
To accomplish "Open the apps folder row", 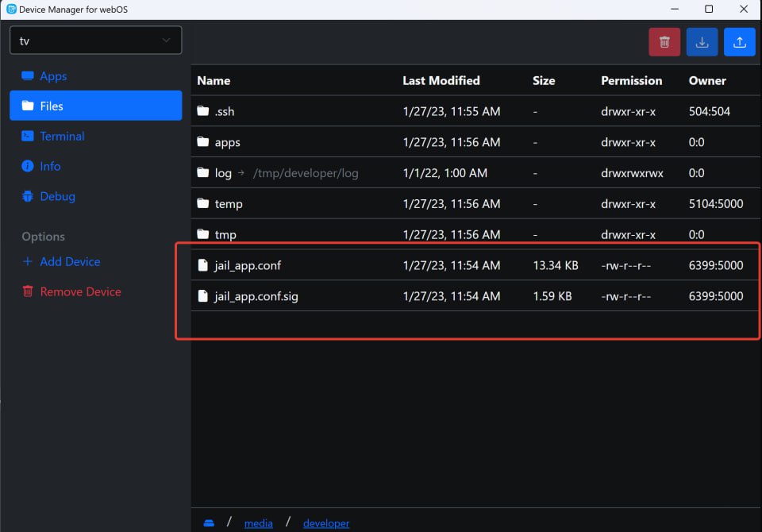I will [x=227, y=143].
